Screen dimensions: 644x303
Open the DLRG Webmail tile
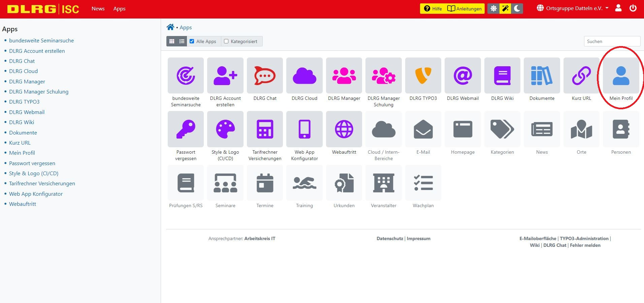(x=463, y=75)
